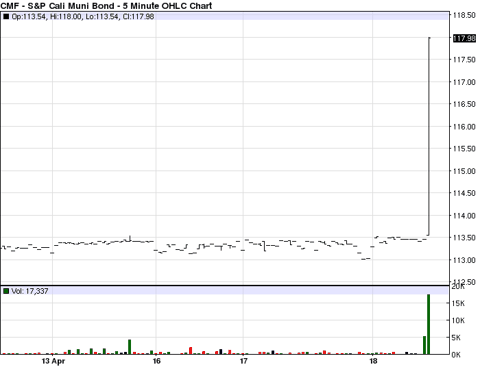Viewport: 480px width, 367px height.
Task: Click the Op/Hi/Lo/Cl values header text
Action: click(x=83, y=16)
